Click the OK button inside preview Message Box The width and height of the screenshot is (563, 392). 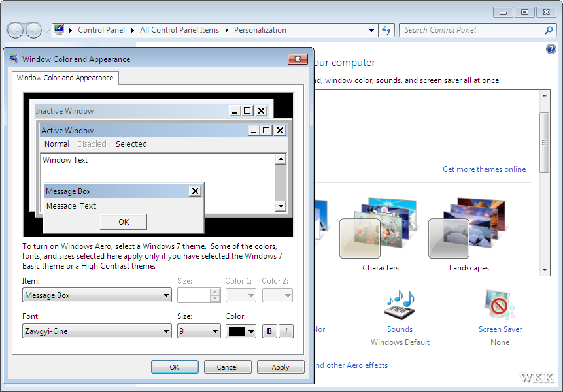[x=124, y=222]
